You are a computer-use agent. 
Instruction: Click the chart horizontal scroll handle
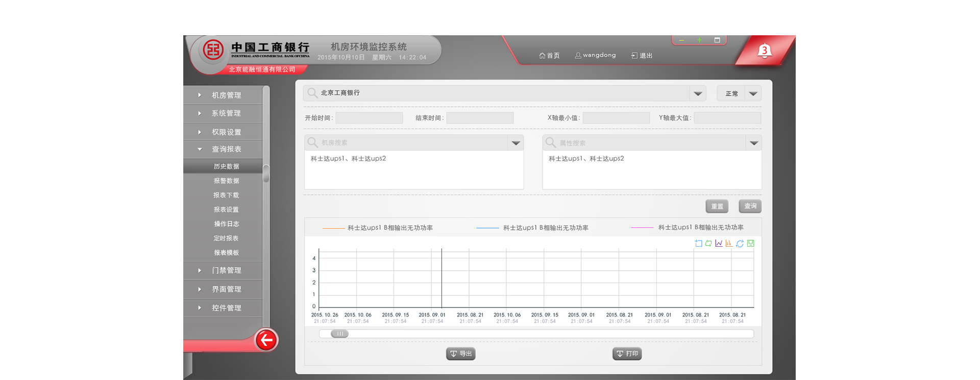point(339,334)
